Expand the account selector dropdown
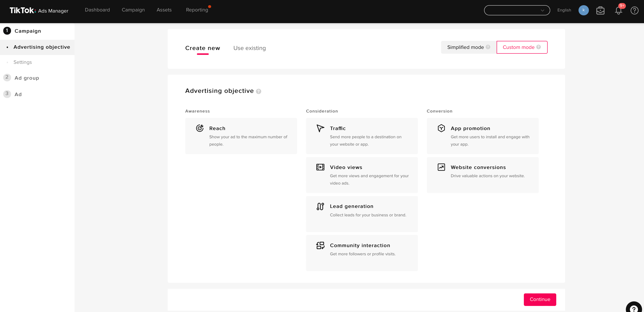The height and width of the screenshot is (312, 644). (x=517, y=10)
